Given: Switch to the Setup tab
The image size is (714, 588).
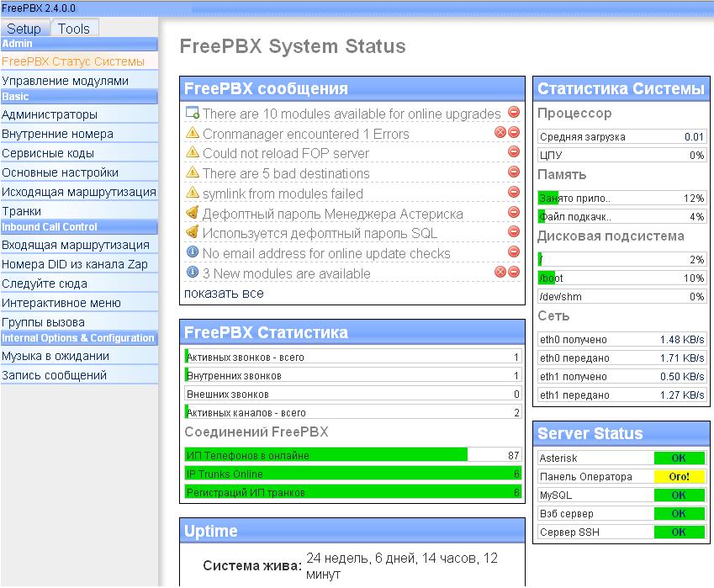Looking at the screenshot, I should tap(24, 29).
